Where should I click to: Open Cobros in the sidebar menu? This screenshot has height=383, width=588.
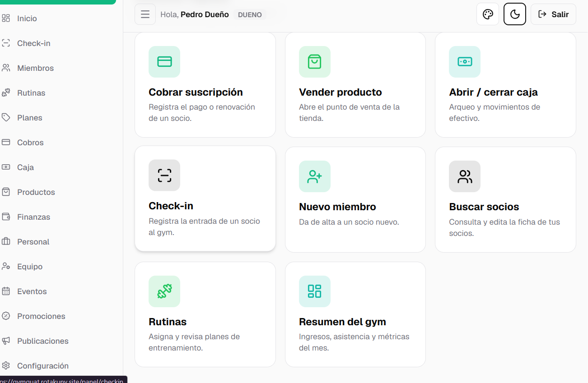(x=30, y=143)
